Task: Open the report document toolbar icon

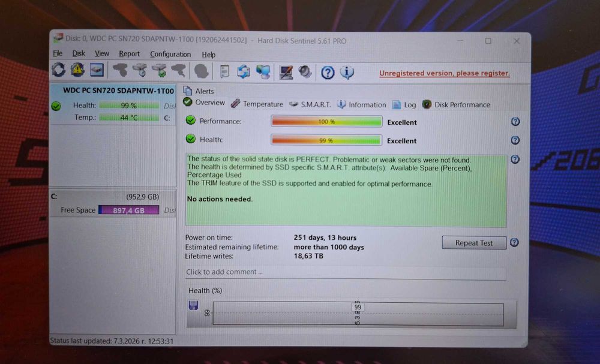Action: click(224, 71)
